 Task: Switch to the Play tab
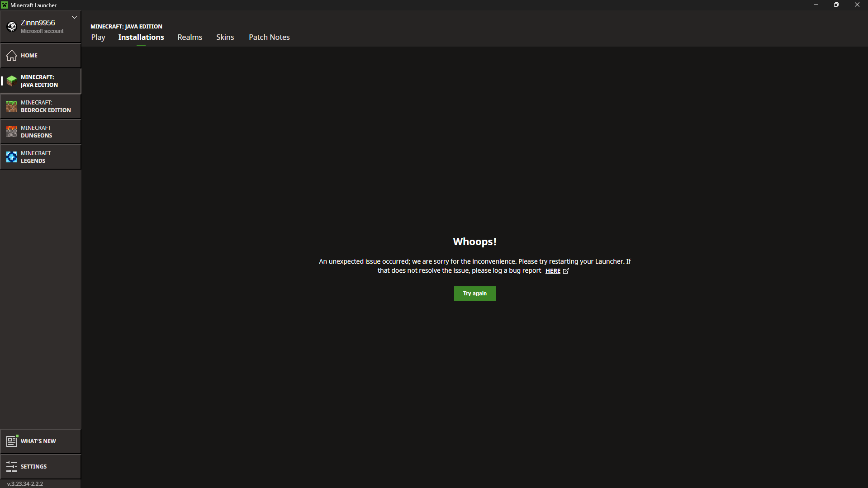(x=98, y=37)
